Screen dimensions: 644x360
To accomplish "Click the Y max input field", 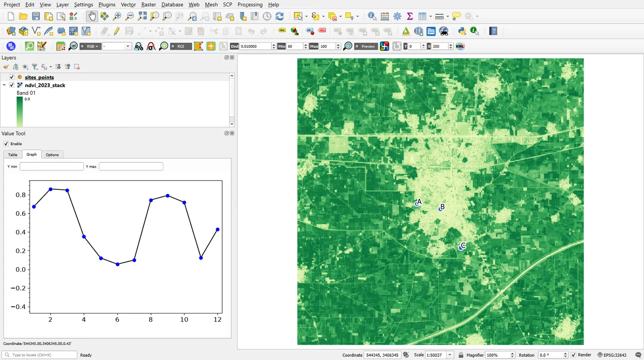I will tap(131, 166).
